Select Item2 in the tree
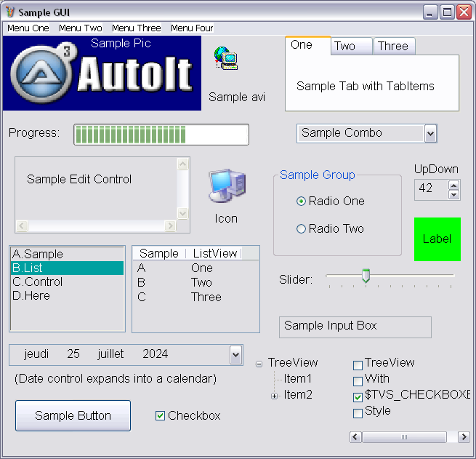Screen dimensions: 476x459 pos(298,395)
